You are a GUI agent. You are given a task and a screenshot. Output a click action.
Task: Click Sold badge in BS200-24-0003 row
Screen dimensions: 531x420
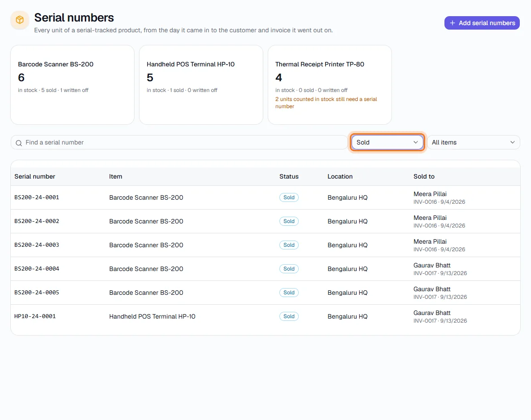pyautogui.click(x=289, y=245)
